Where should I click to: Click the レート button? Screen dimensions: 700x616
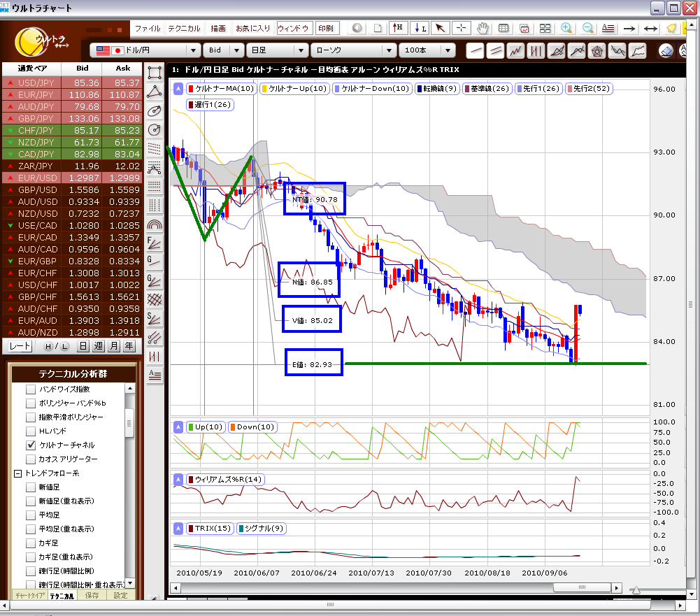20,346
